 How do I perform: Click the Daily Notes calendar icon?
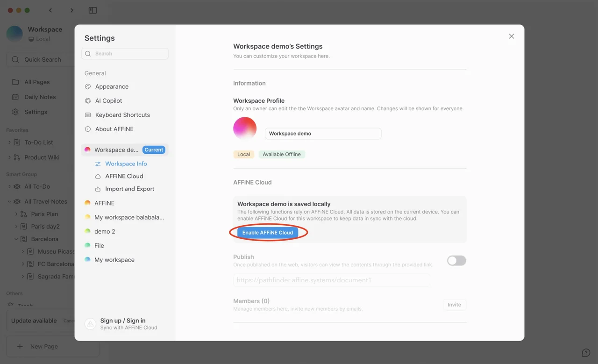[15, 97]
